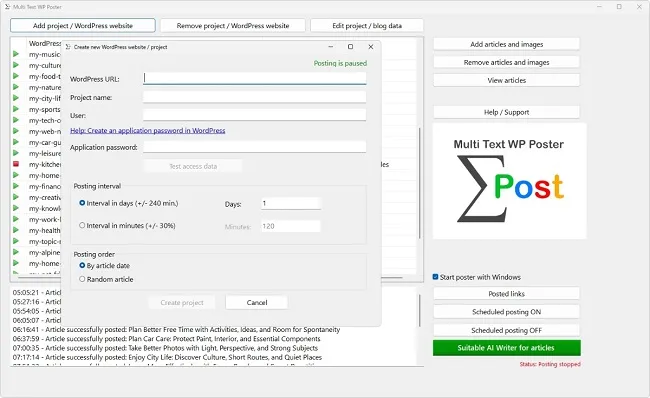
Task: Click project list vertical scrollbar
Action: click(420, 182)
